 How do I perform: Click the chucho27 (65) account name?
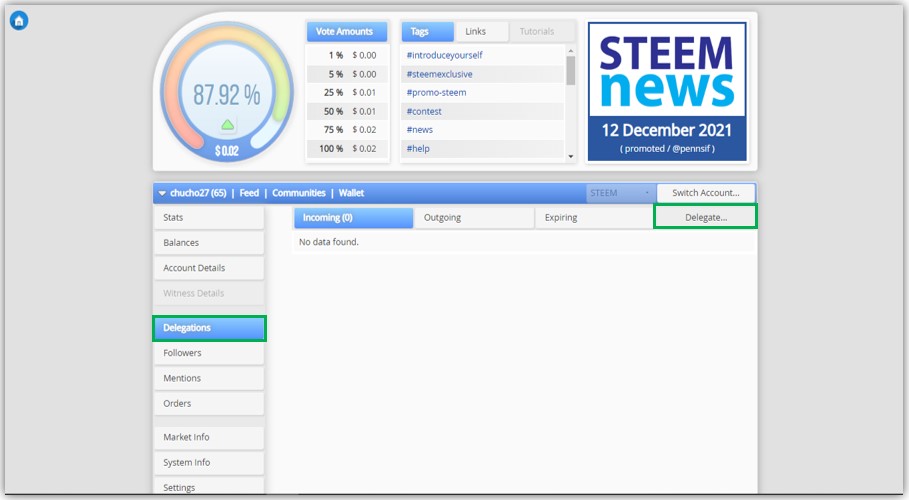click(x=198, y=193)
